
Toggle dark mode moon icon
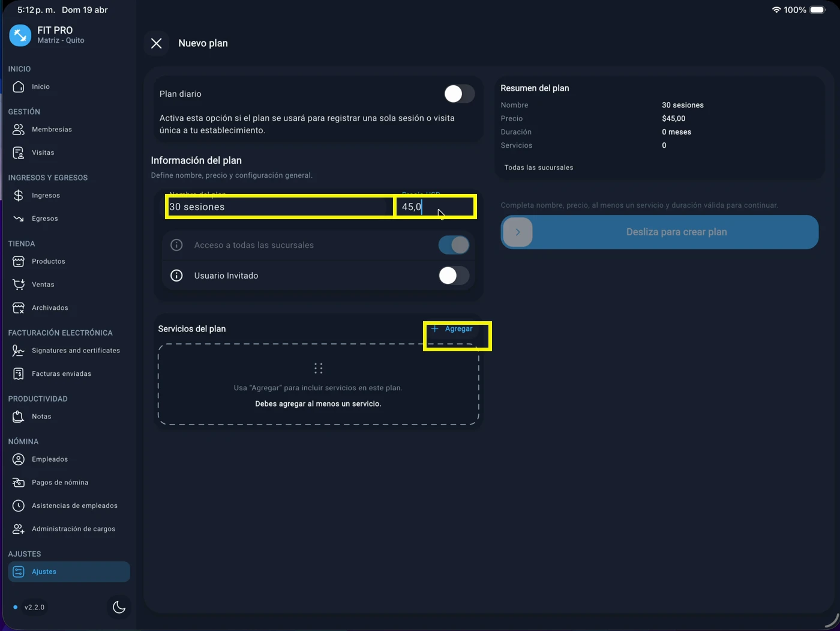119,607
